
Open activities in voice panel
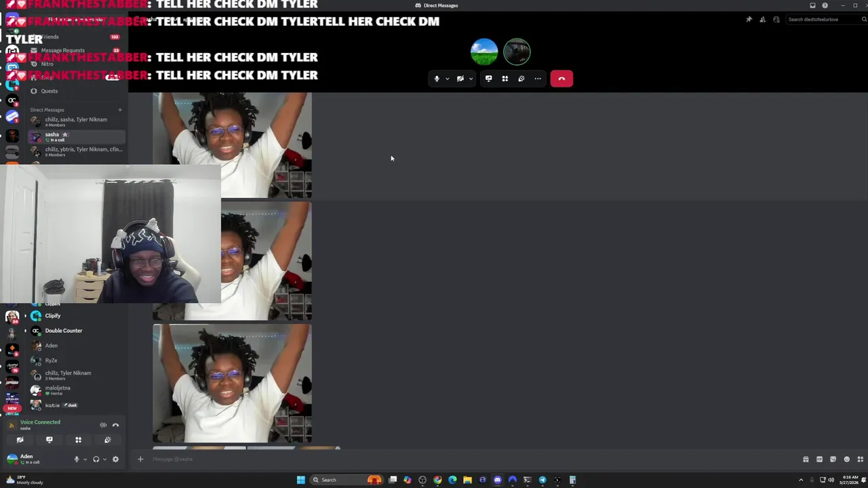point(78,440)
